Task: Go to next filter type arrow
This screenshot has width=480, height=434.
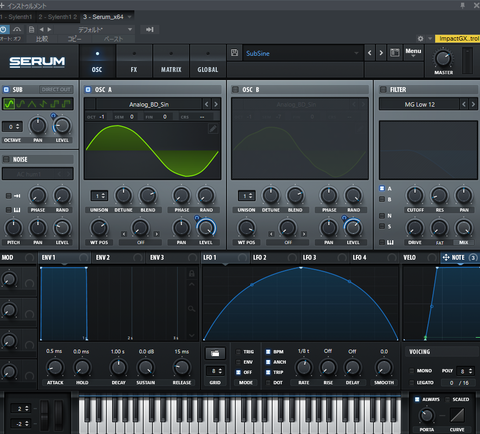Action: [473, 104]
